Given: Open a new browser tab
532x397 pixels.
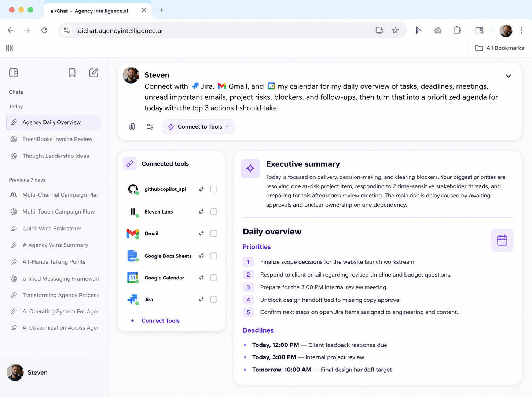Looking at the screenshot, I should click(161, 10).
